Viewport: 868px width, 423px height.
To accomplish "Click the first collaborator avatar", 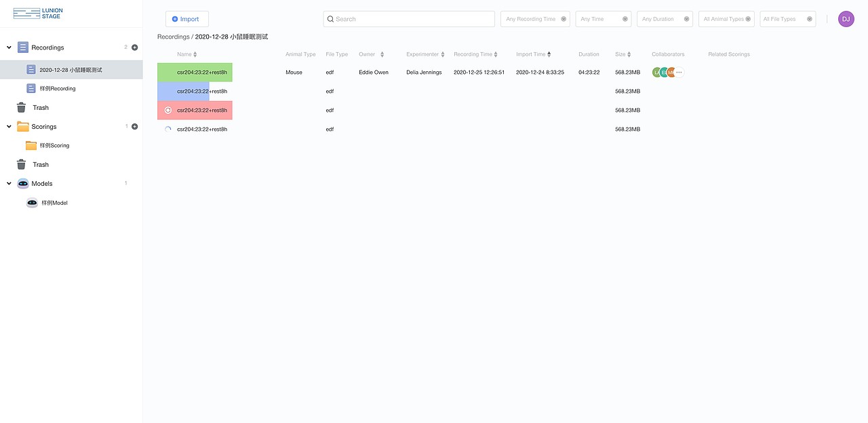I will pyautogui.click(x=656, y=73).
